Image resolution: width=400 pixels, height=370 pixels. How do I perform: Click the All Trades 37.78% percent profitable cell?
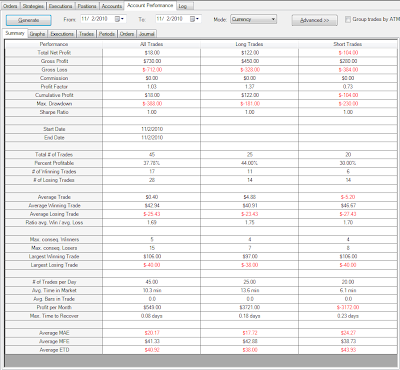click(x=152, y=163)
